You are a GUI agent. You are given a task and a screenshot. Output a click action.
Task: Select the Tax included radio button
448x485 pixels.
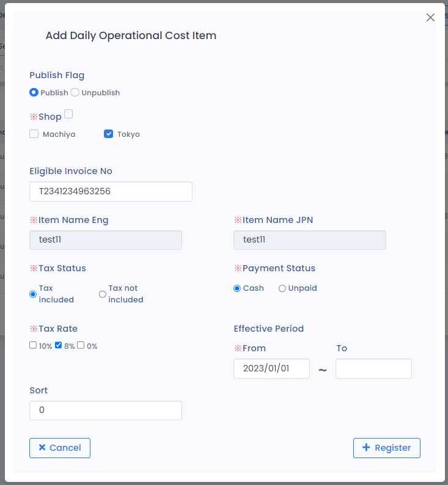click(34, 294)
